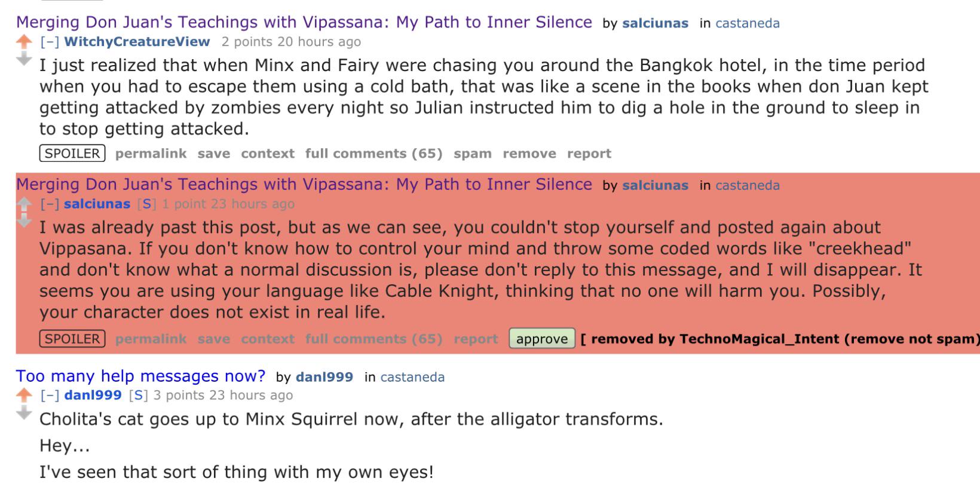Approve the removed salciunas comment
Viewport: 980px width, 485px height.
542,339
